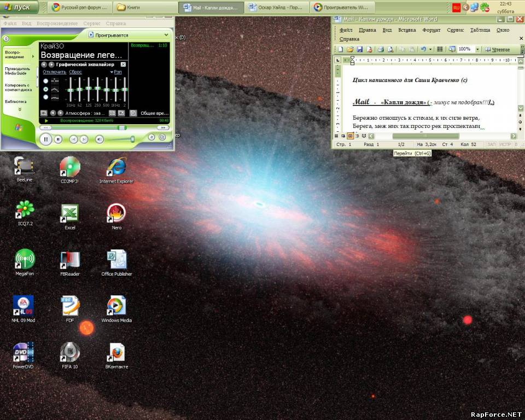525x420 pixels.
Task: Click the 250 Hz equalizer band slider
Action: click(97, 90)
